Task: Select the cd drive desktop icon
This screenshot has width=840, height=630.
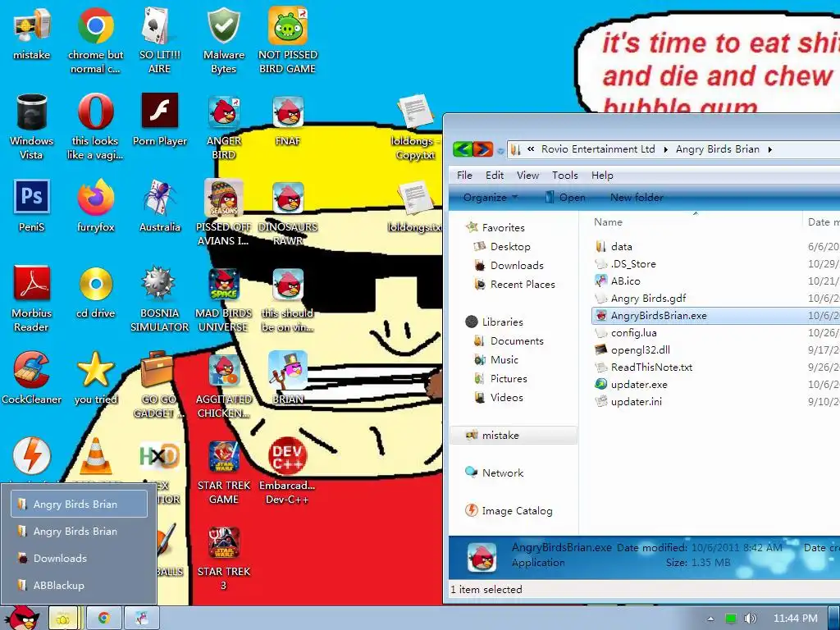Action: click(x=95, y=292)
